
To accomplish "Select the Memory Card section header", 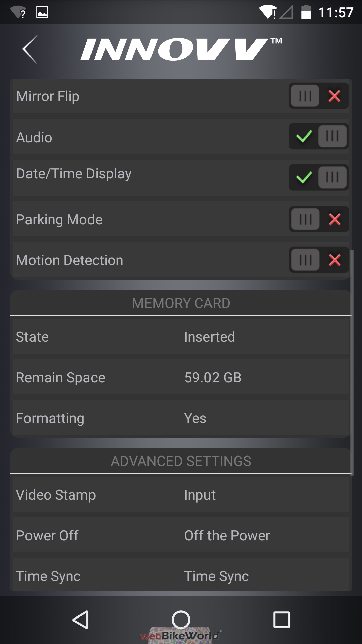I will pos(181,303).
